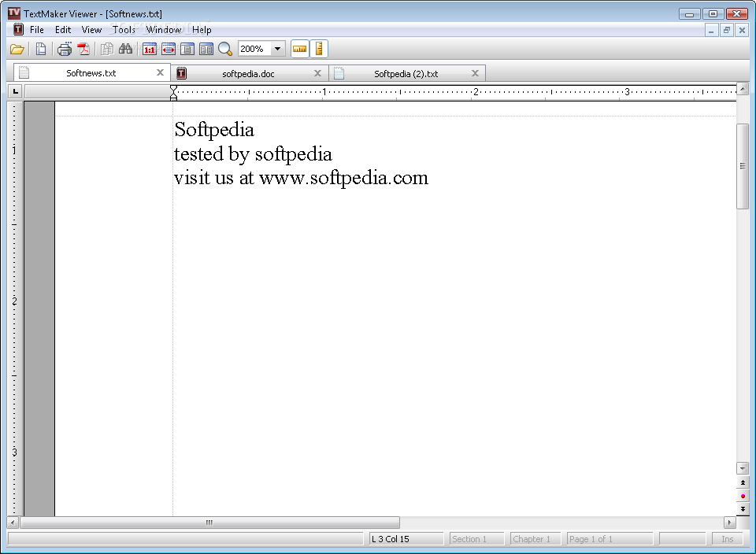The width and height of the screenshot is (756, 554).
Task: Click horizontal scrollbar left arrow
Action: pos(13,523)
